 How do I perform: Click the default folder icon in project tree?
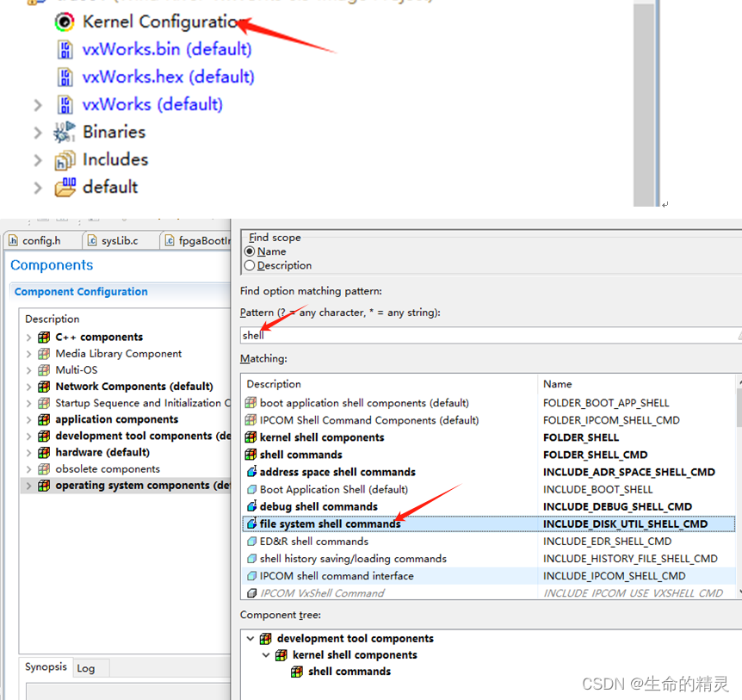click(64, 188)
